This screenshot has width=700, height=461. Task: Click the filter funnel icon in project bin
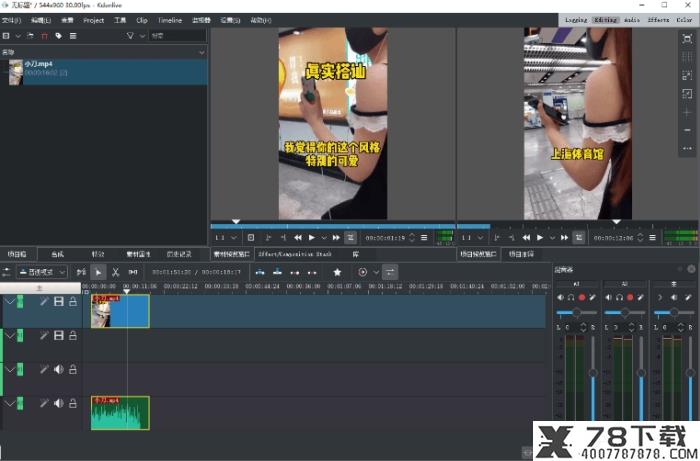point(130,36)
